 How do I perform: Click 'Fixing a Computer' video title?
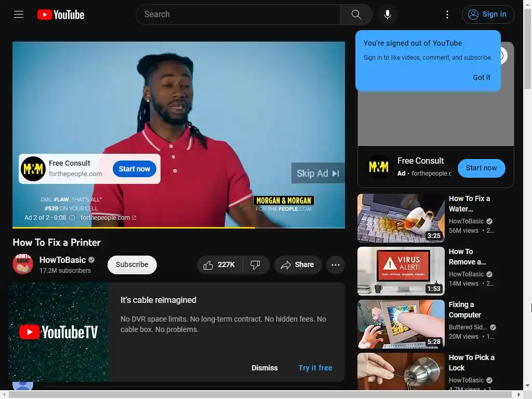point(464,310)
